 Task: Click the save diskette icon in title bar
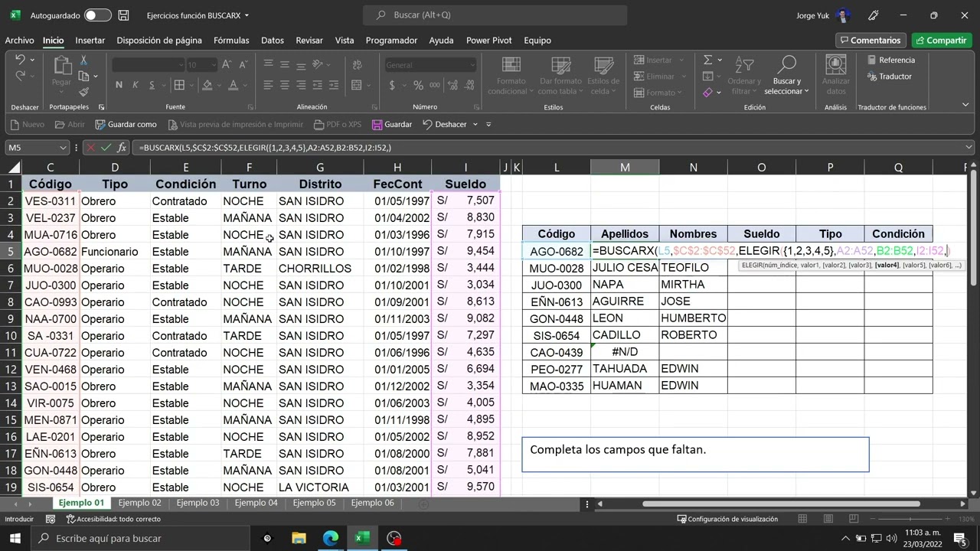(x=124, y=15)
